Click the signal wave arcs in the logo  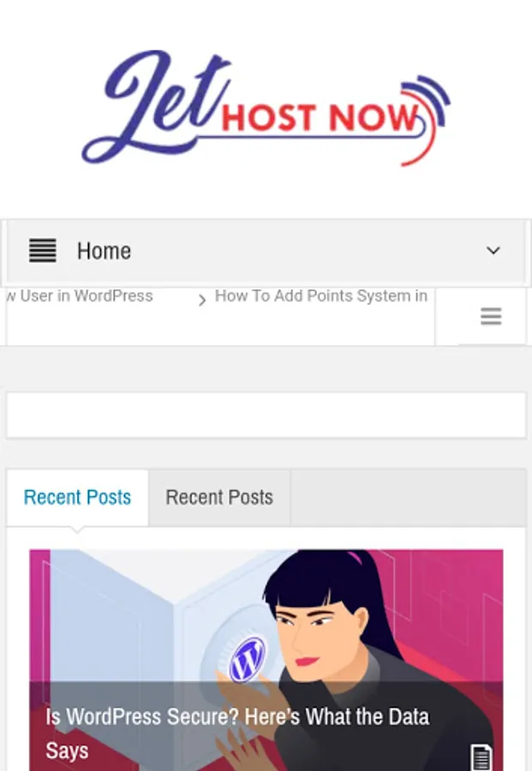point(426,120)
